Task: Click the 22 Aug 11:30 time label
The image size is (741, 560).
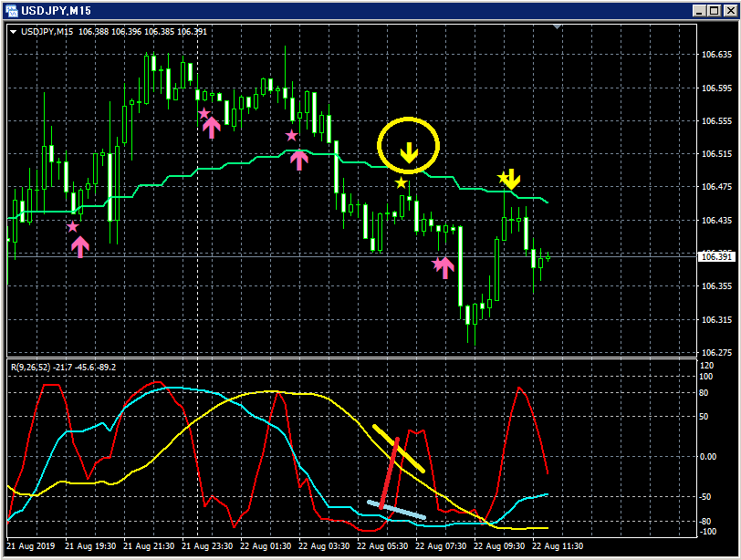Action: 558,545
